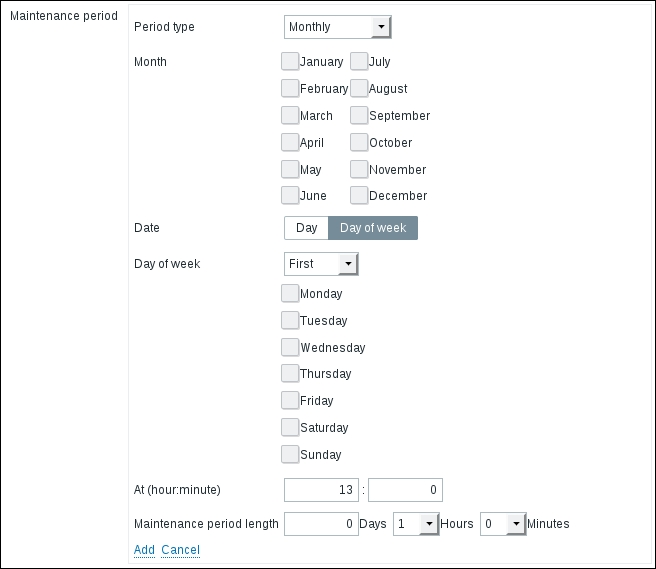Screen dimensions: 656x569
Task: Select the March checkbox
Action: tap(290, 116)
